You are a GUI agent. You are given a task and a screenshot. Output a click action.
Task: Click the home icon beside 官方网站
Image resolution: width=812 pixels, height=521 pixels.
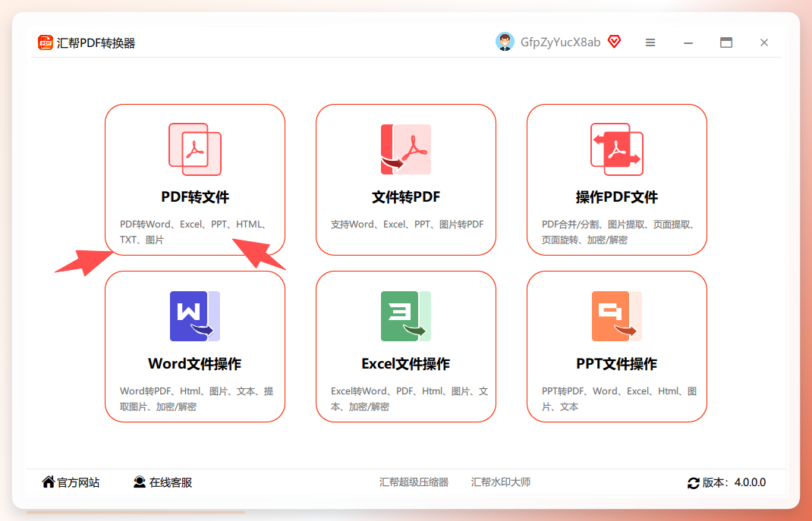48,482
